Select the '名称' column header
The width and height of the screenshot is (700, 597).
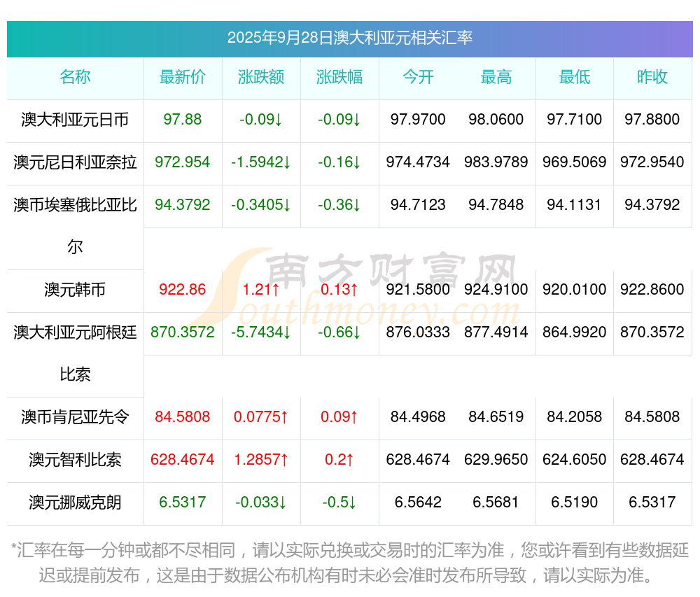[75, 77]
